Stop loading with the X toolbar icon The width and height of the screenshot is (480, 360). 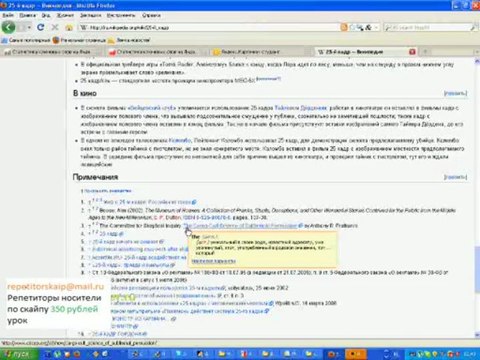(x=55, y=27)
